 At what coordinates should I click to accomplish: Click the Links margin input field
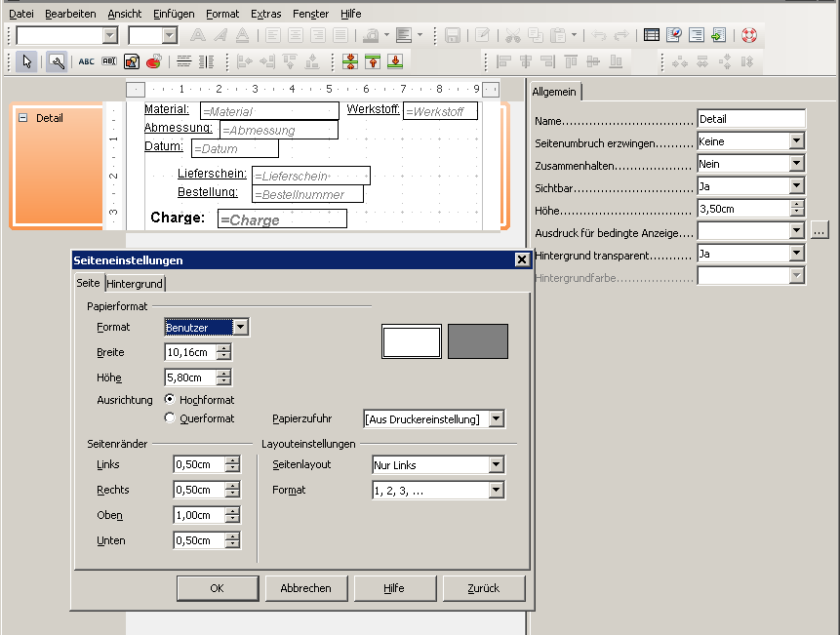200,464
